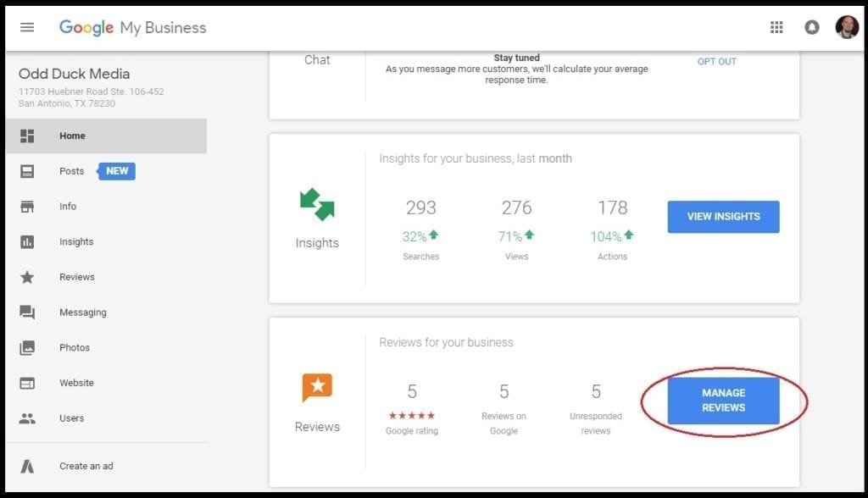The width and height of the screenshot is (868, 498).
Task: Click the 276 Views number
Action: click(516, 207)
